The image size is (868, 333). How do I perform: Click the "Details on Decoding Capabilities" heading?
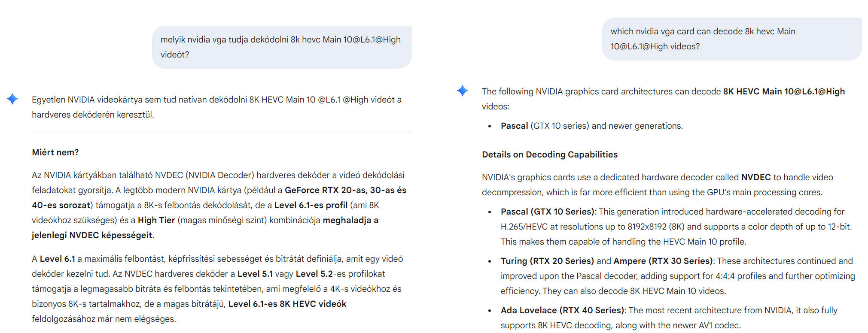click(x=549, y=154)
